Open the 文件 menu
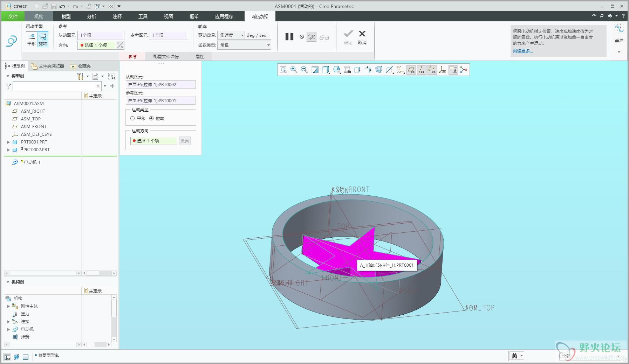Image resolution: width=629 pixels, height=364 pixels. click(x=13, y=16)
